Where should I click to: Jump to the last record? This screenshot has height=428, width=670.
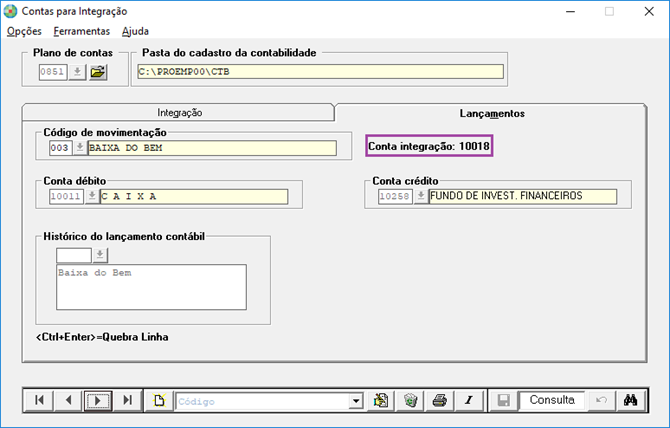(x=127, y=400)
